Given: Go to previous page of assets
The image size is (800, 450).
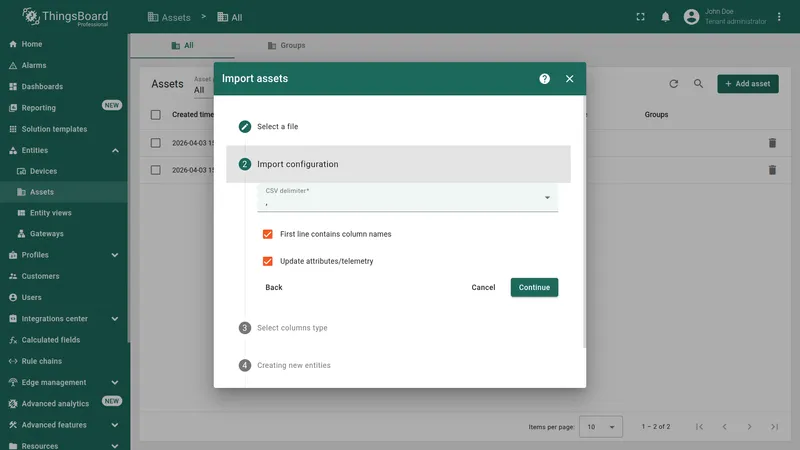Looking at the screenshot, I should (x=724, y=427).
